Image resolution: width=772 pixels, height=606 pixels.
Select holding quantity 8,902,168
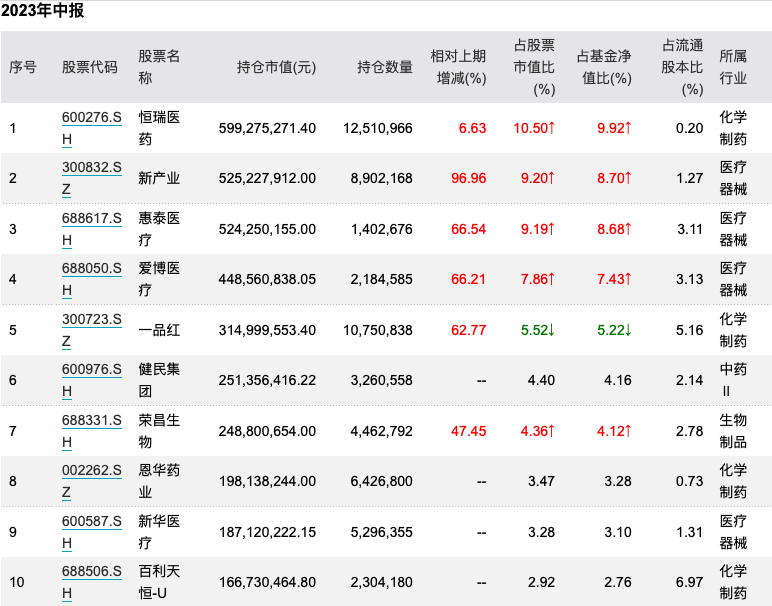(x=382, y=178)
